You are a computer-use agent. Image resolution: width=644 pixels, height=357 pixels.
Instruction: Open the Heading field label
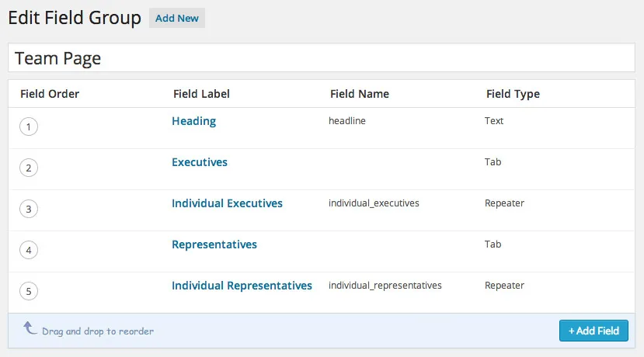coord(193,121)
